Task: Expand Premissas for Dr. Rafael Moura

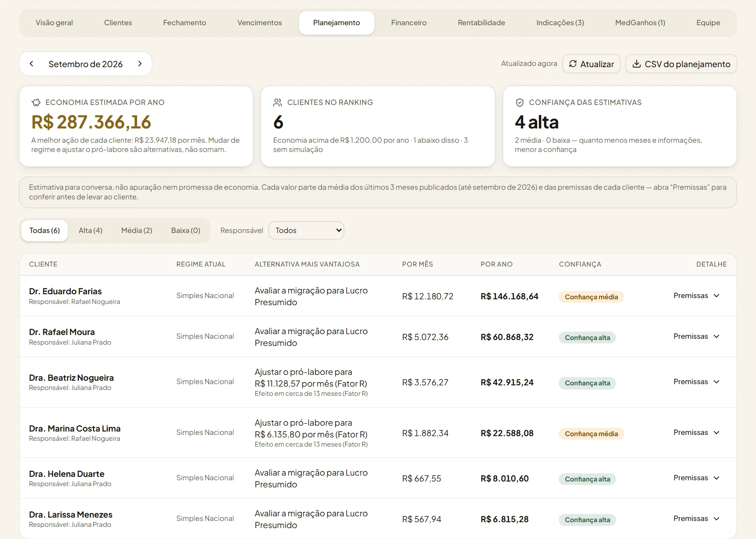Action: pos(697,336)
